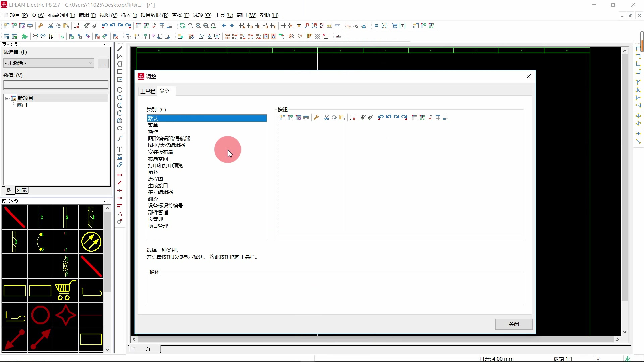Switch to the 命令 tab in dialog
Viewport: 644px width, 362px height.
pyautogui.click(x=165, y=90)
